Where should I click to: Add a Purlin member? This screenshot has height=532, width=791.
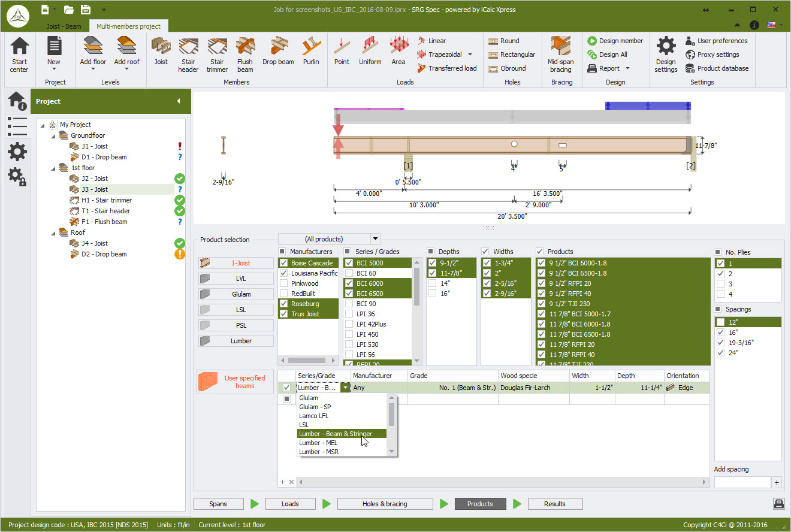[311, 52]
